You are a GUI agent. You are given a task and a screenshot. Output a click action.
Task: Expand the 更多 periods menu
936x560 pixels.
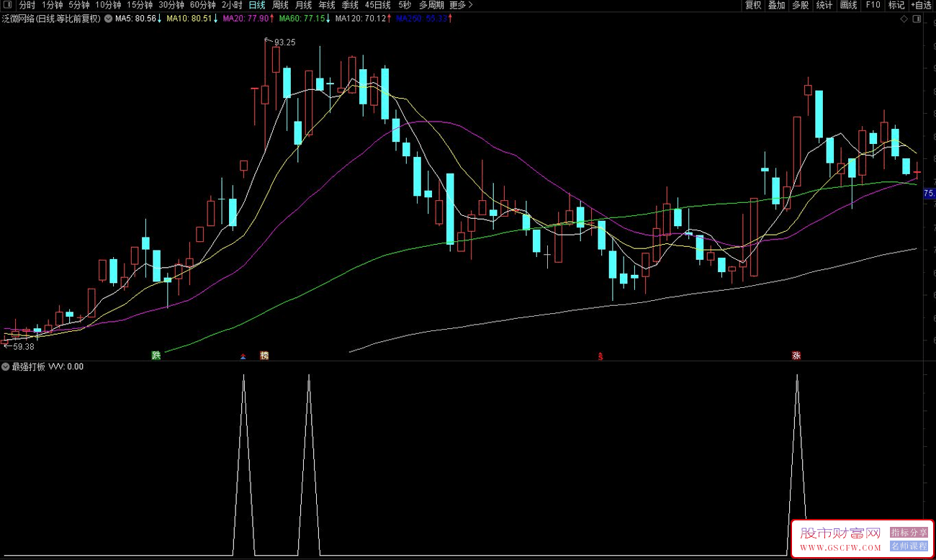[x=461, y=5]
